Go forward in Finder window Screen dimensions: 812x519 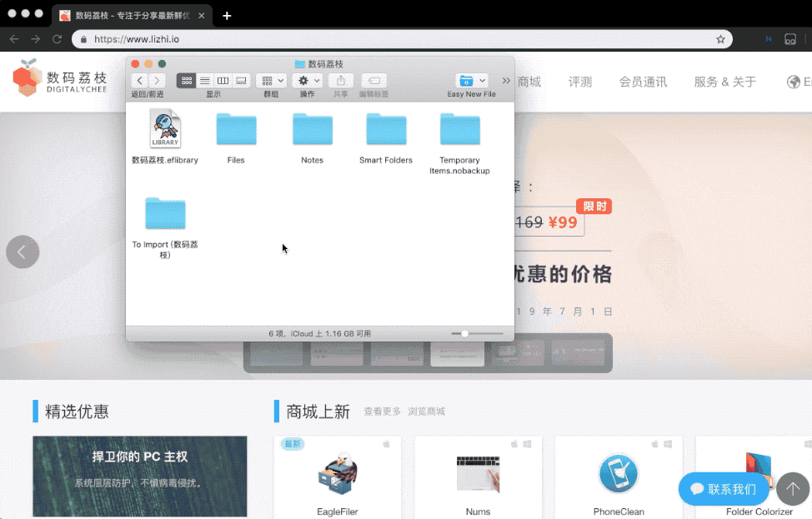tap(157, 81)
